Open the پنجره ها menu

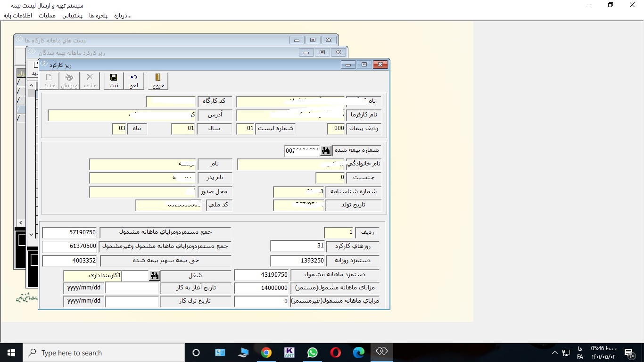[98, 16]
